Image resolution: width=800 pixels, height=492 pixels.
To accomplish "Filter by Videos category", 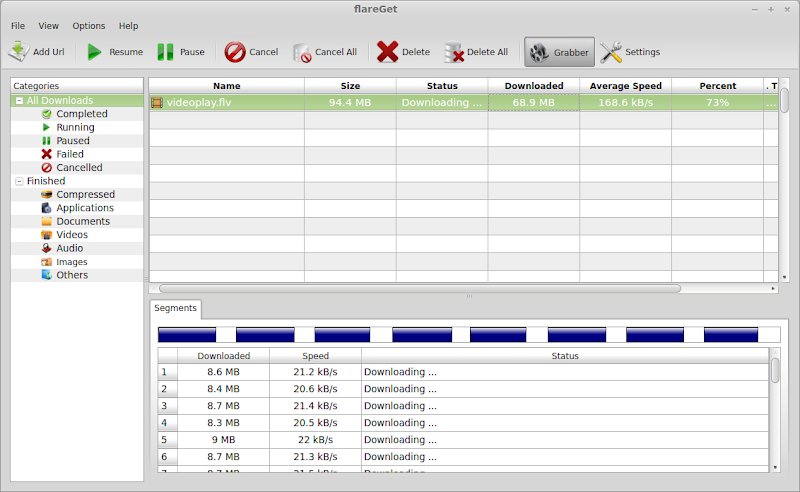I will coord(72,235).
